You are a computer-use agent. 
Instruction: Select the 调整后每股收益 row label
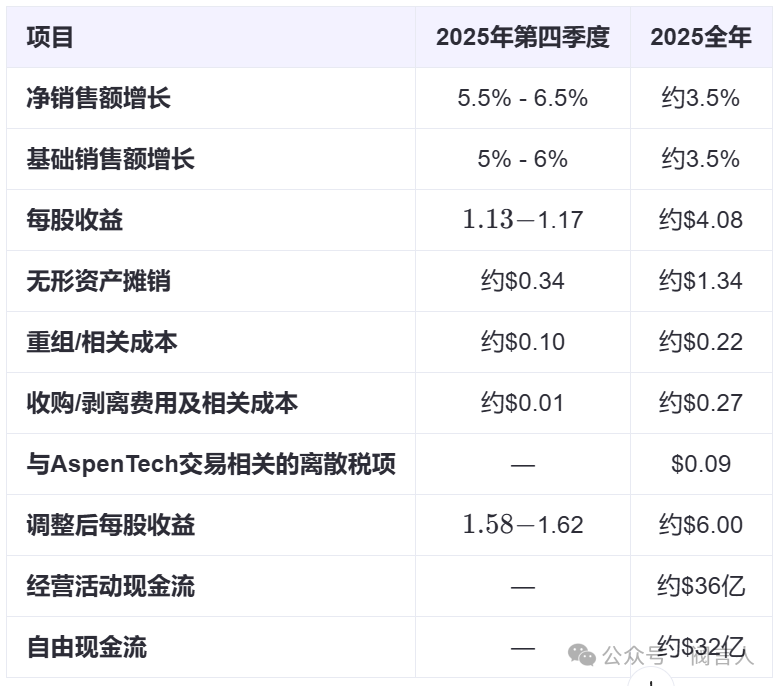pyautogui.click(x=111, y=525)
